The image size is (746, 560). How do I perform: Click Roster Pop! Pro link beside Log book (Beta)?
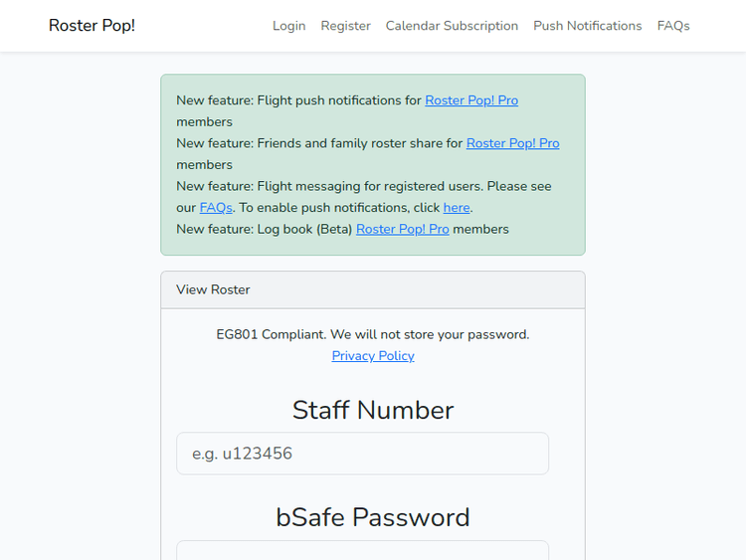pyautogui.click(x=402, y=229)
